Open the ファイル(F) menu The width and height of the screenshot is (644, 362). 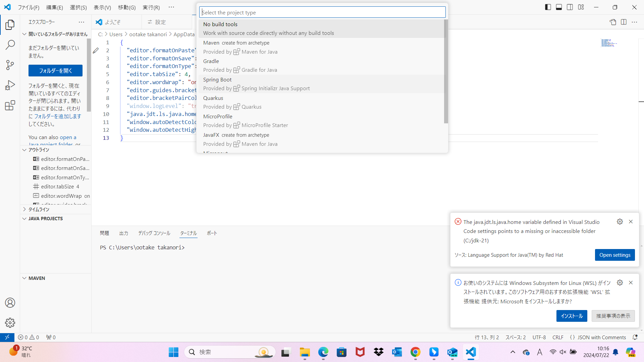[29, 7]
